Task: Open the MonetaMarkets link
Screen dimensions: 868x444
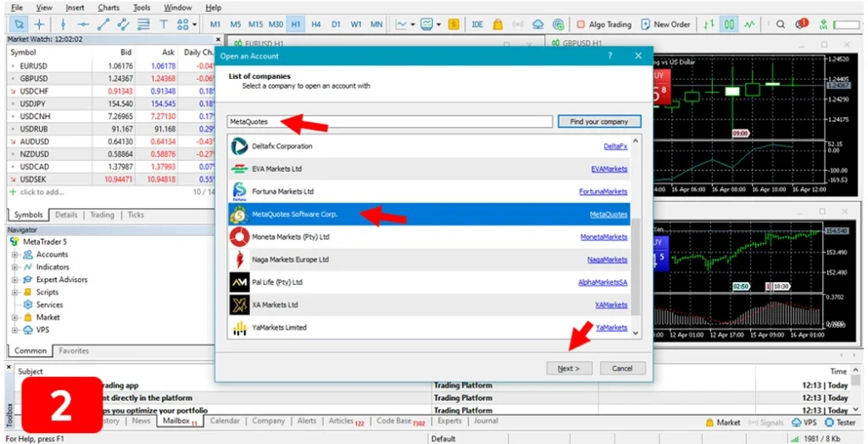Action: (x=604, y=237)
